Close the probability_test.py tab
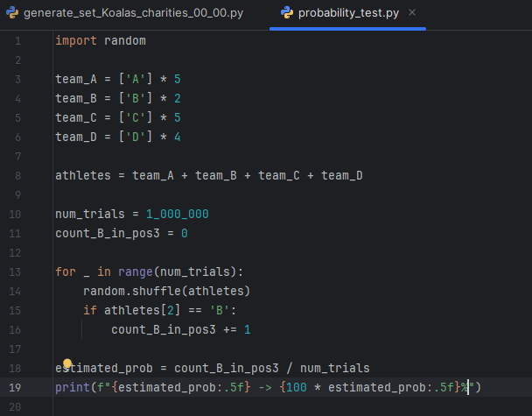 click(412, 12)
